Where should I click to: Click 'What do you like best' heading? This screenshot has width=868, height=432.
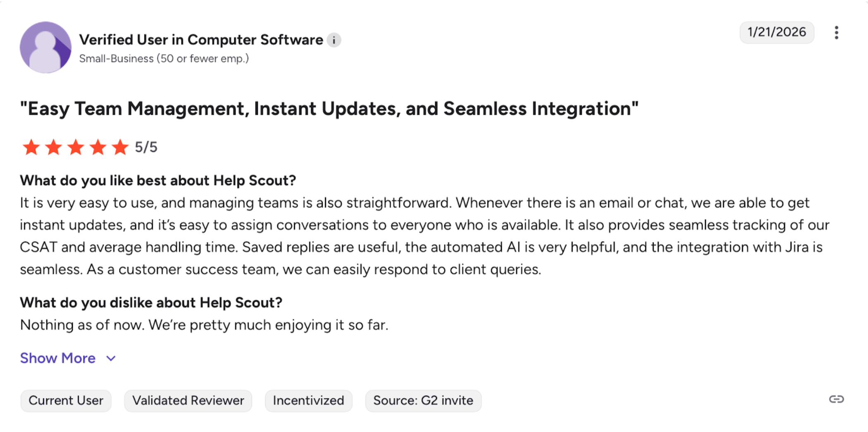point(158,180)
